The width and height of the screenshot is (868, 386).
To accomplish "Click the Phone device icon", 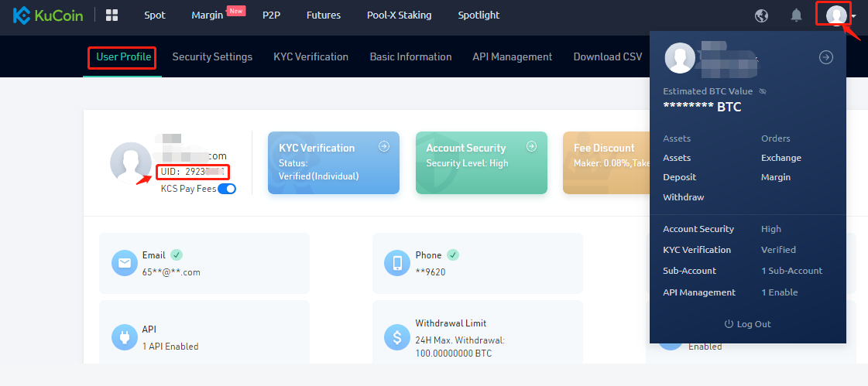I will (x=397, y=263).
